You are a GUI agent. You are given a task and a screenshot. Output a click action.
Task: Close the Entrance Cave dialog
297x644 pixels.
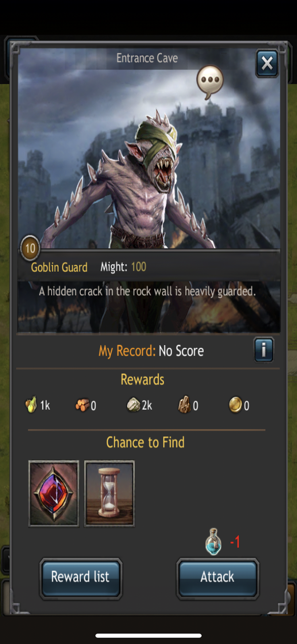pyautogui.click(x=267, y=64)
